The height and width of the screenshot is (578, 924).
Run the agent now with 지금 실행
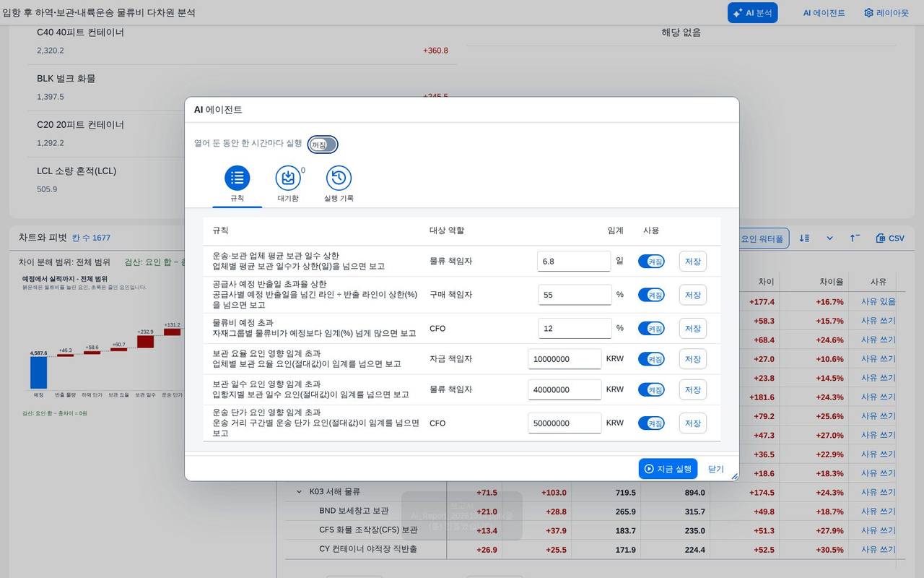668,469
